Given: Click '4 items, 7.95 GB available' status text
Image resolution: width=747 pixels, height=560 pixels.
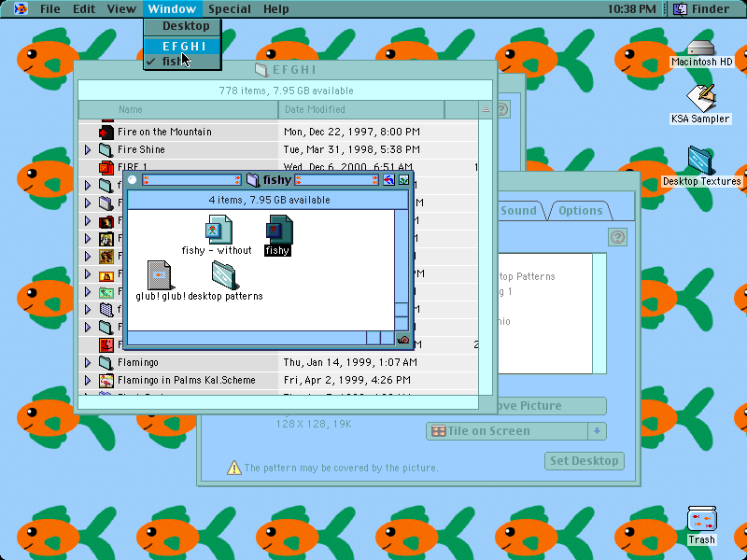Looking at the screenshot, I should 269,200.
